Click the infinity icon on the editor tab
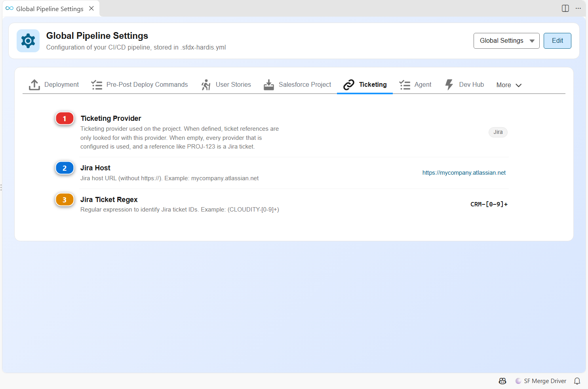 click(10, 8)
